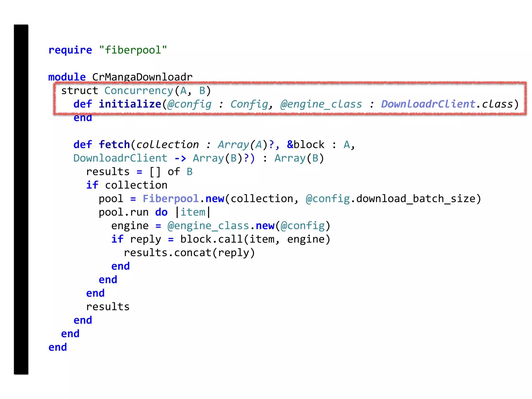Click 'pool.run' call
This screenshot has height=399, width=532.
pos(124,212)
